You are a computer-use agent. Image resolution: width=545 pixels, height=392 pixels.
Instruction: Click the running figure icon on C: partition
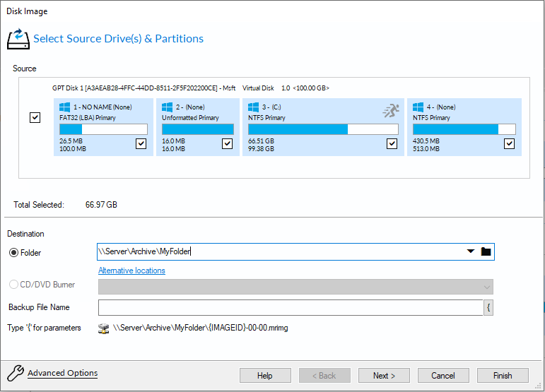(391, 110)
